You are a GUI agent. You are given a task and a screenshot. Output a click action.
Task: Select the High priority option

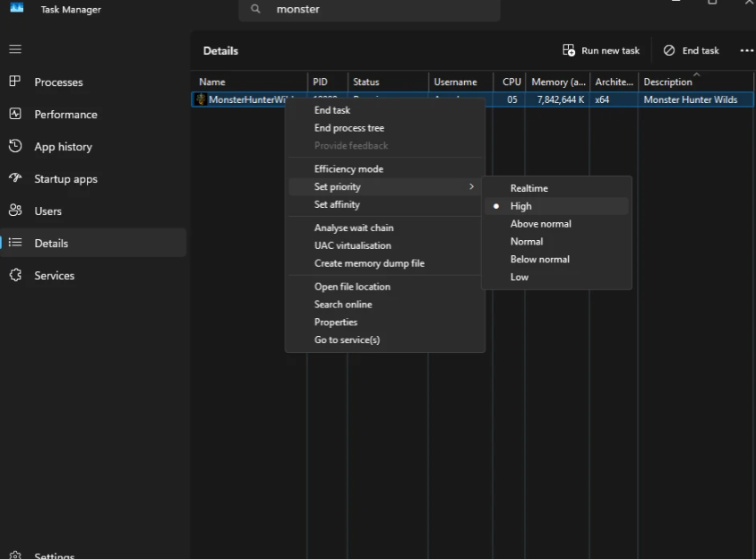(x=521, y=206)
